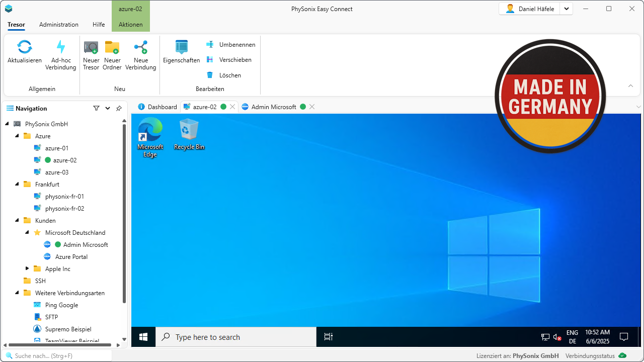This screenshot has height=362, width=644.
Task: Collapse the Azure folder
Action: coord(17,136)
